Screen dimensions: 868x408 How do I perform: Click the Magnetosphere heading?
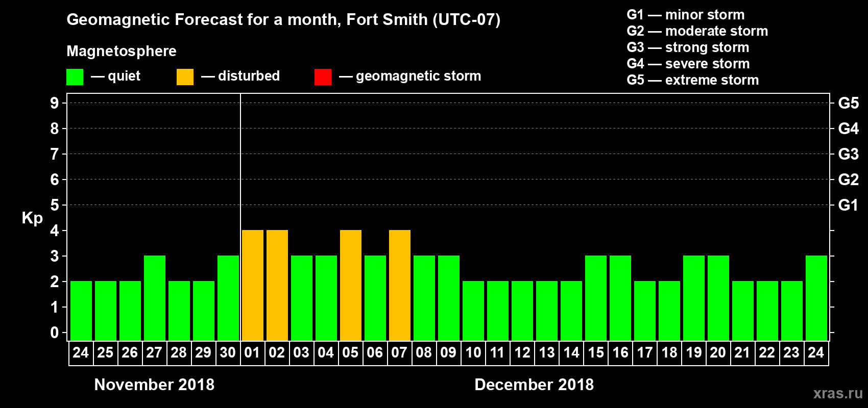[122, 51]
